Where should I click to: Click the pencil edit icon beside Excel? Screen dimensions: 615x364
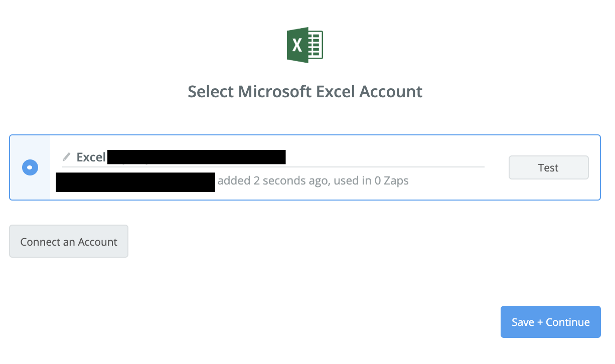66,157
